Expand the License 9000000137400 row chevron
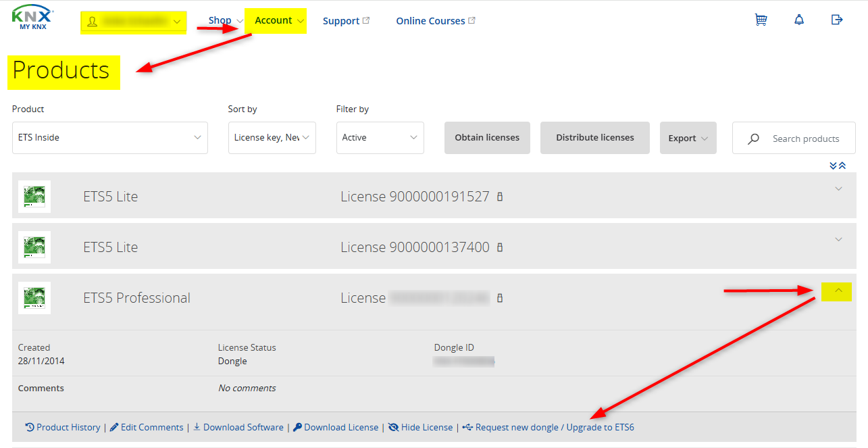The image size is (868, 448). (x=838, y=239)
